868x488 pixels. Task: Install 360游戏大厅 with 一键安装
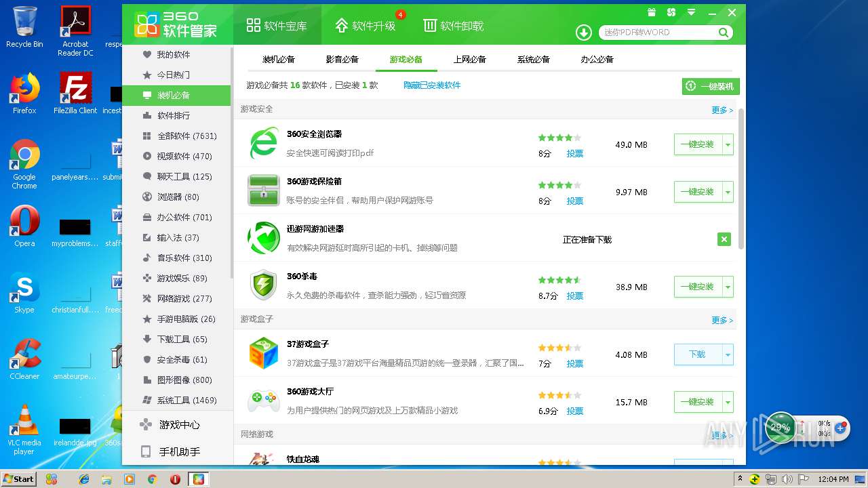tap(698, 402)
